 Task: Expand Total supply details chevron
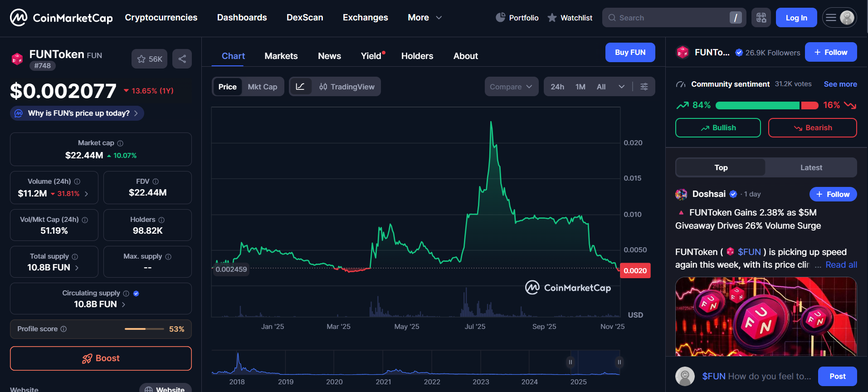click(x=77, y=268)
